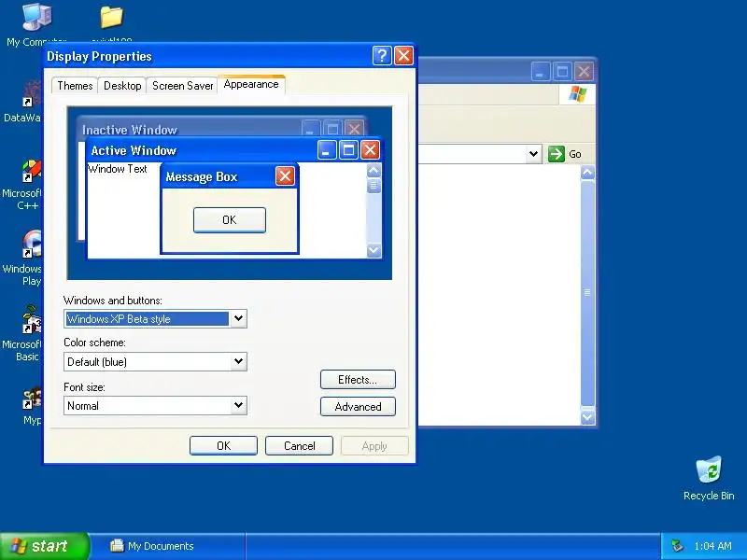Click the background window scrollbar down arrow
Image resolution: width=747 pixels, height=560 pixels.
coord(587,417)
